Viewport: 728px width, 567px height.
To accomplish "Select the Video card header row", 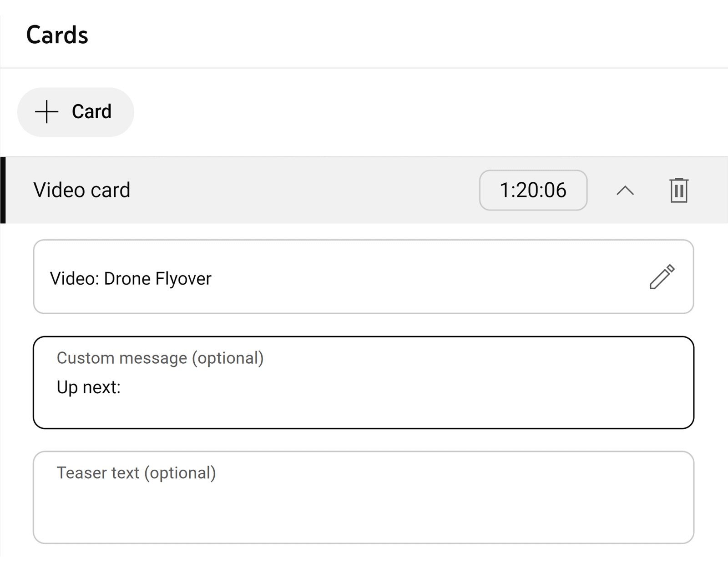I will click(x=273, y=190).
